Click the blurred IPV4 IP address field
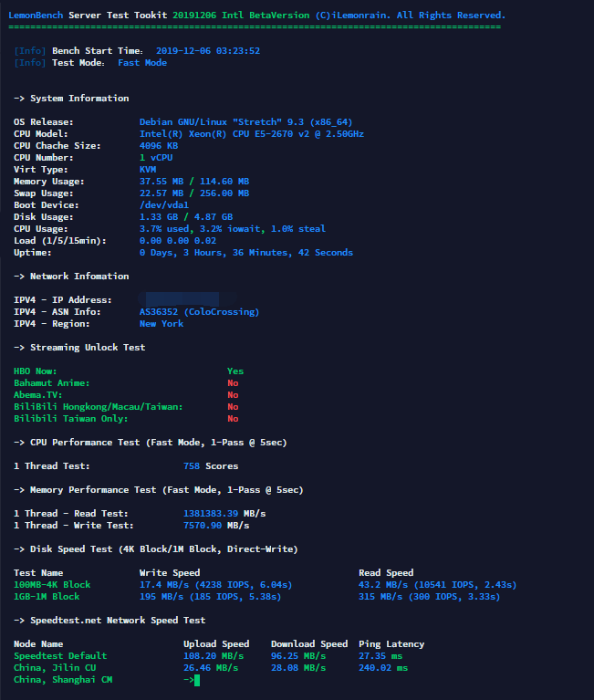The image size is (594, 700). (178, 299)
